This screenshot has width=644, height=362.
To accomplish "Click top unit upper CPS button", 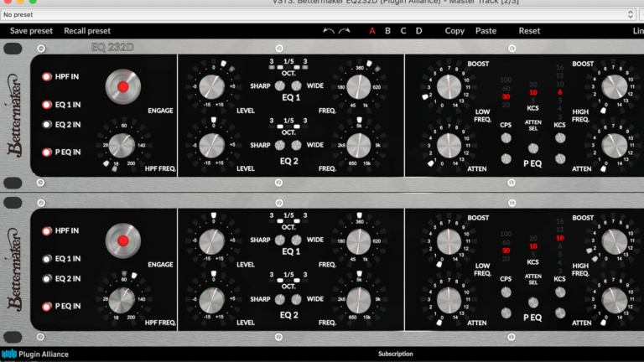I will pos(506,138).
